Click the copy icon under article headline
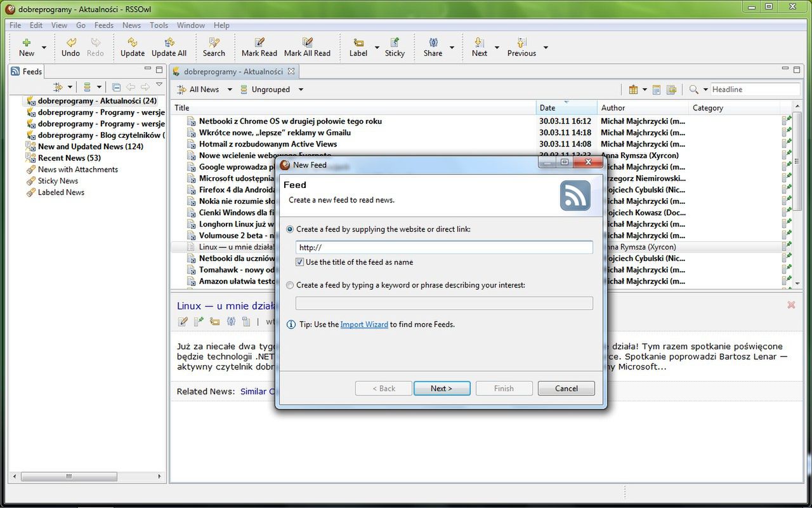Image resolution: width=812 pixels, height=508 pixels. [x=246, y=322]
